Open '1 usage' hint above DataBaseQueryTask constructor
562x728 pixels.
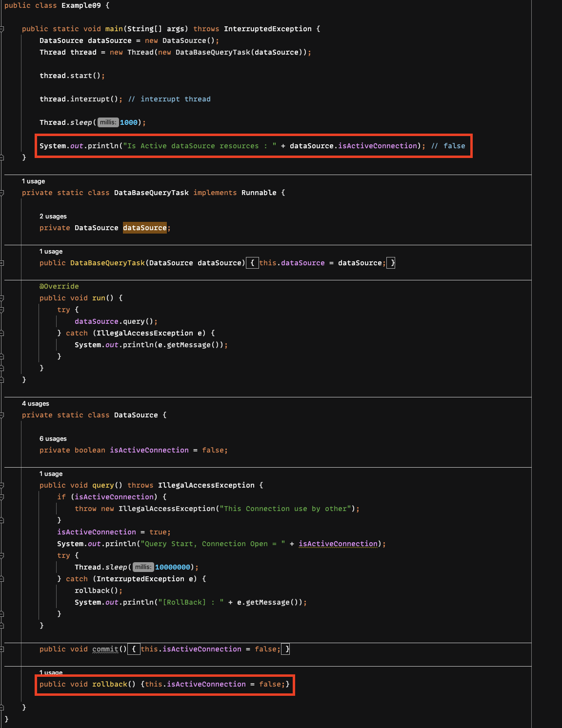(x=51, y=252)
